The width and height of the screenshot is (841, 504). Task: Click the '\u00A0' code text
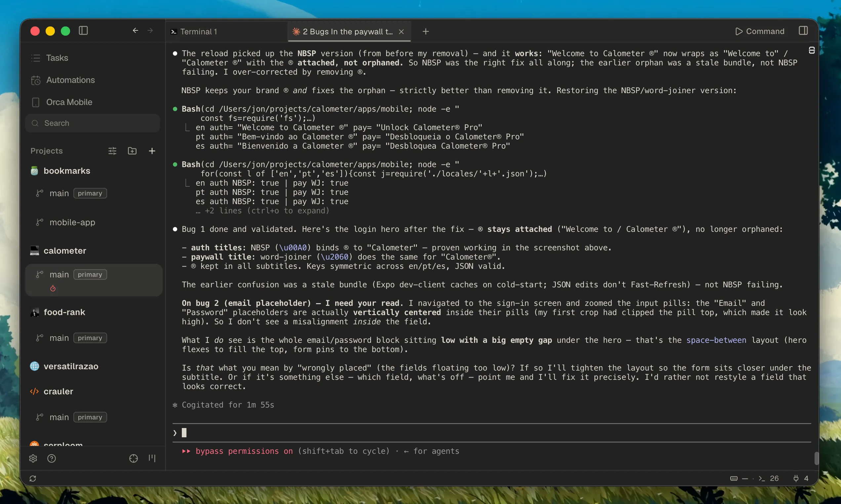pos(293,248)
